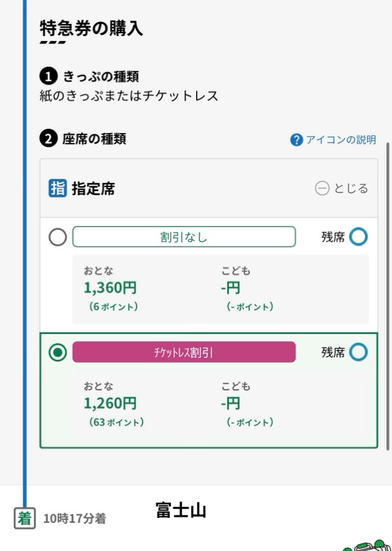
Task: Click the vertical scrollbar on the right
Action: coord(388,296)
